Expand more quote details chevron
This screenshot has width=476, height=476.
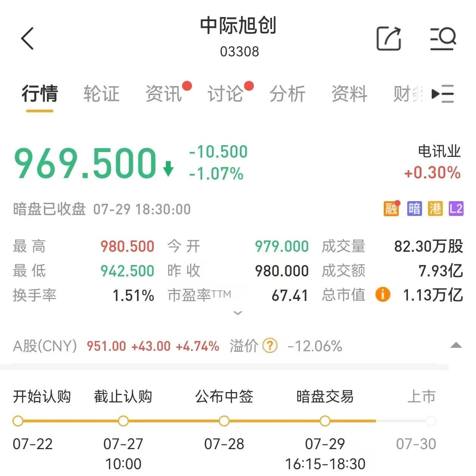point(238,313)
